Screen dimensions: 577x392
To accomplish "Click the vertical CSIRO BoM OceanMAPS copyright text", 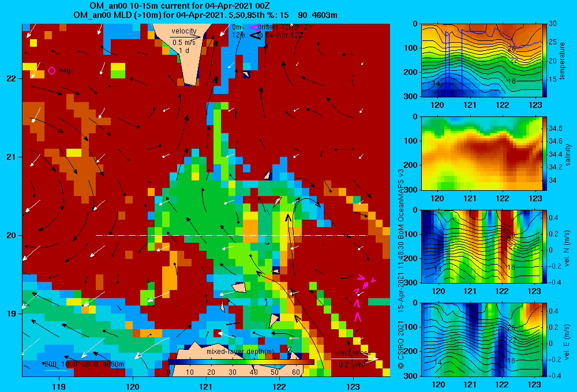I will [x=401, y=269].
